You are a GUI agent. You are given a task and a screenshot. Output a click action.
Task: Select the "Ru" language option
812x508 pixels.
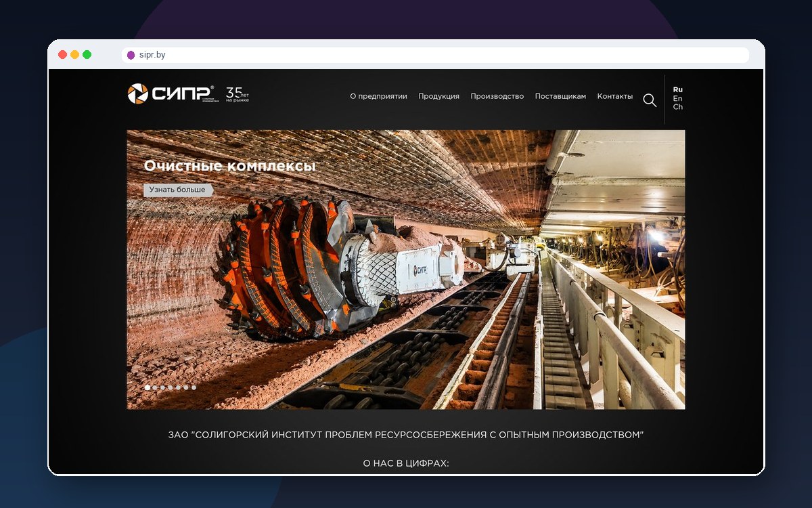pyautogui.click(x=678, y=89)
